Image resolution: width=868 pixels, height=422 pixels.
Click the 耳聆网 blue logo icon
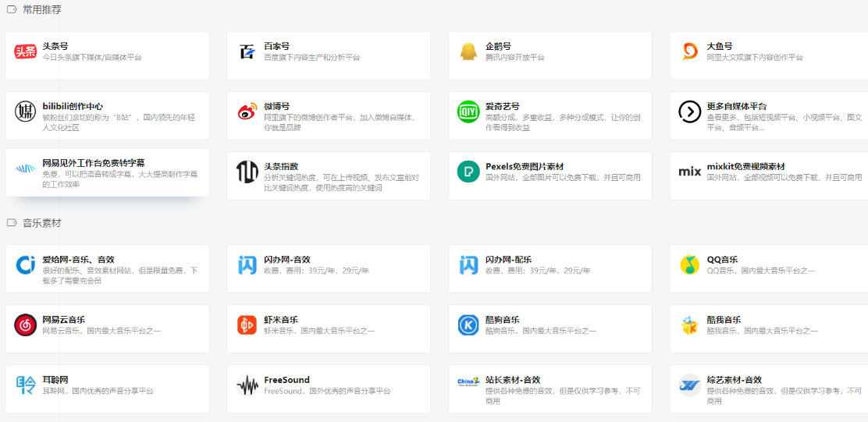coord(25,385)
